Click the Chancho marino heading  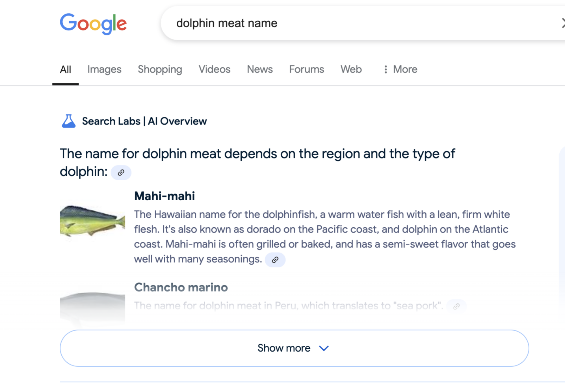coord(181,287)
